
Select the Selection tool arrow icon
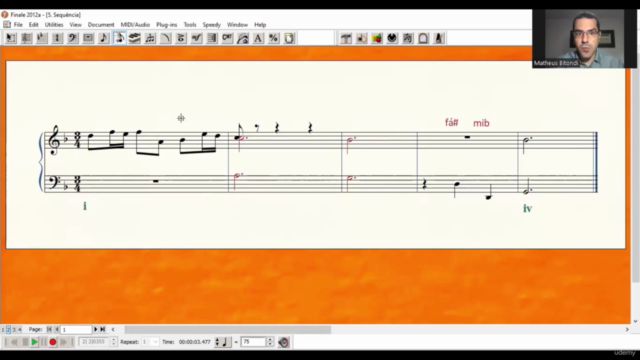pyautogui.click(x=11, y=38)
